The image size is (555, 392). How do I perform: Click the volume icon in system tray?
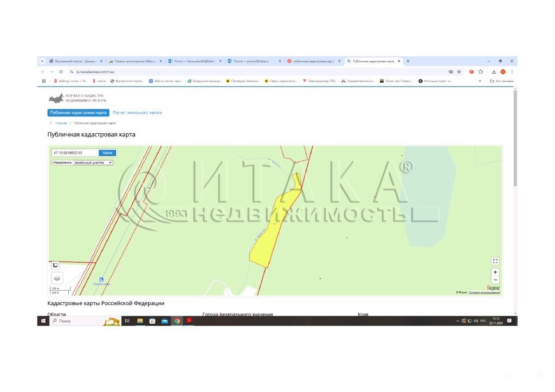pyautogui.click(x=476, y=321)
